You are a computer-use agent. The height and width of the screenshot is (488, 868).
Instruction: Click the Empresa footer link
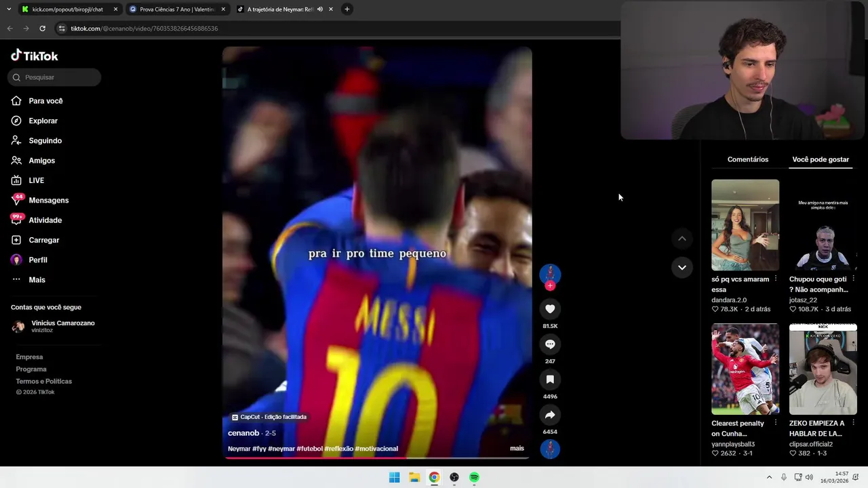coord(29,357)
